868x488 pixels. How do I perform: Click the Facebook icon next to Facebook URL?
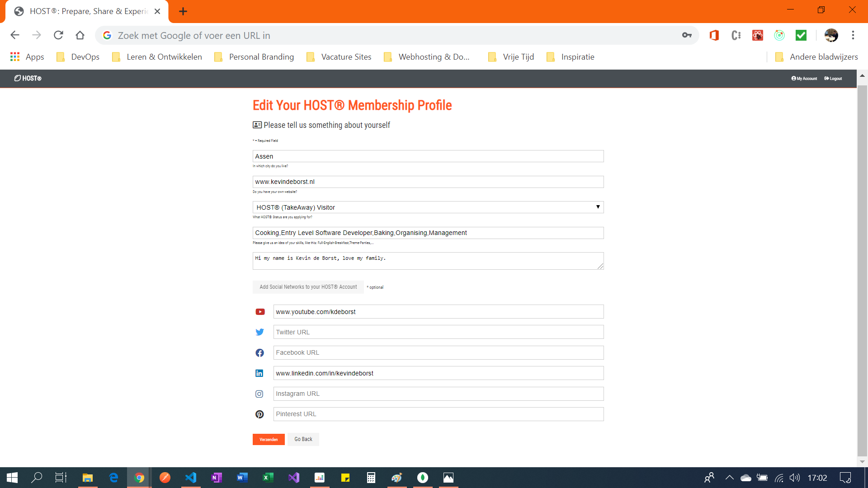tap(259, 353)
